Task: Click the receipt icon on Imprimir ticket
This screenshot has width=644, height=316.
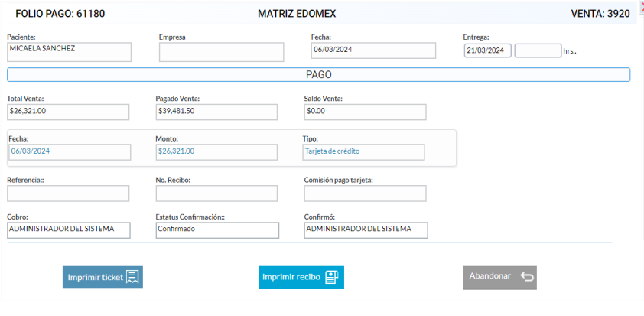Action: [132, 277]
